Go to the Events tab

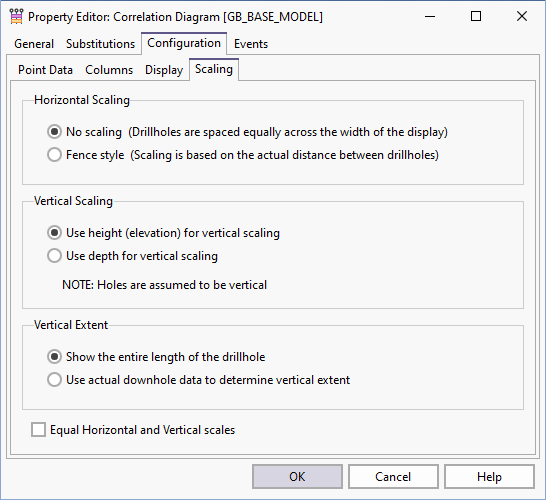tap(251, 44)
